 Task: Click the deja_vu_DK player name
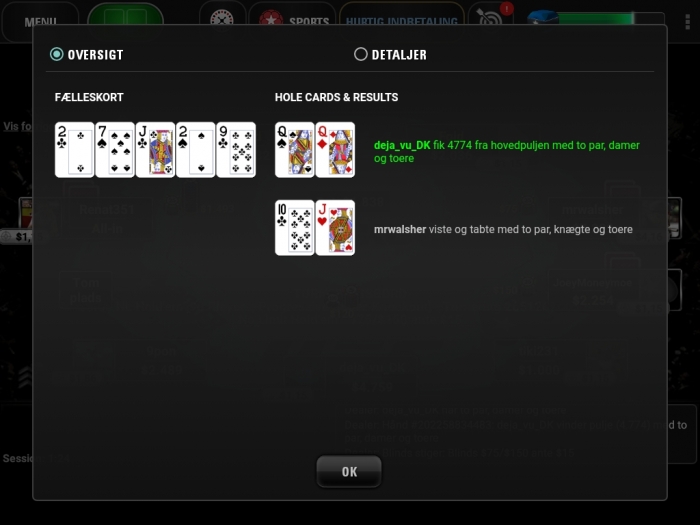click(x=402, y=145)
